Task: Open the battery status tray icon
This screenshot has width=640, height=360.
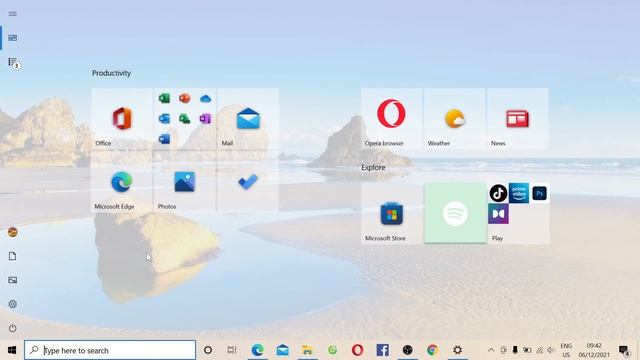Action: pos(527,350)
